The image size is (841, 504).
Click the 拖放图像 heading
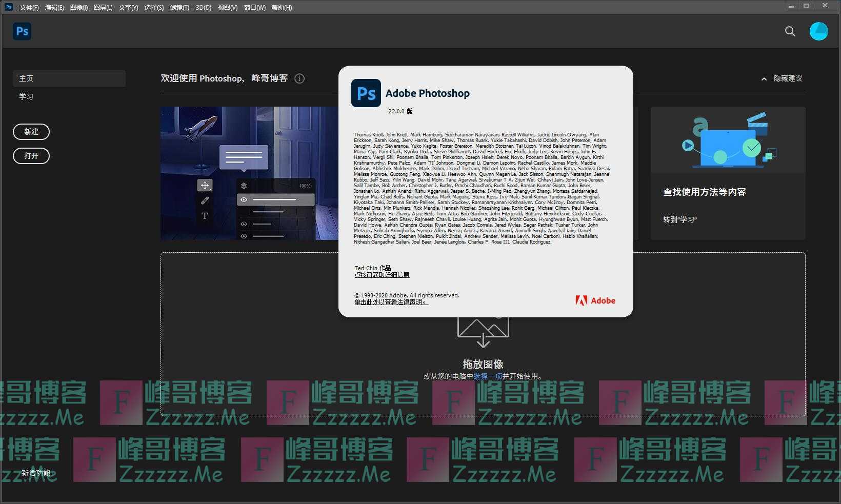point(483,364)
